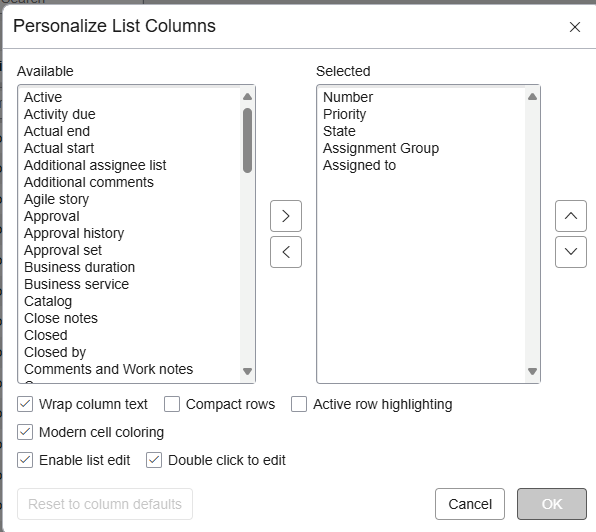The width and height of the screenshot is (596, 532).
Task: Toggle Double click to edit checkbox
Action: (x=154, y=460)
